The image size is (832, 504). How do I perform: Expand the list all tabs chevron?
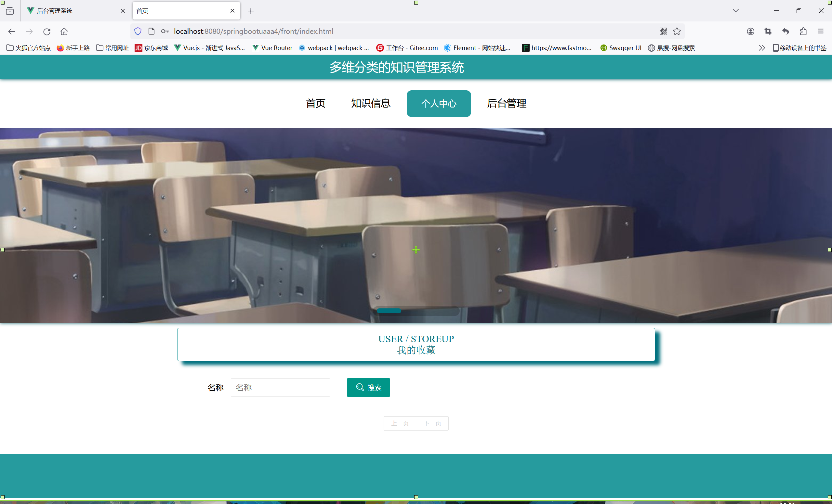click(736, 11)
